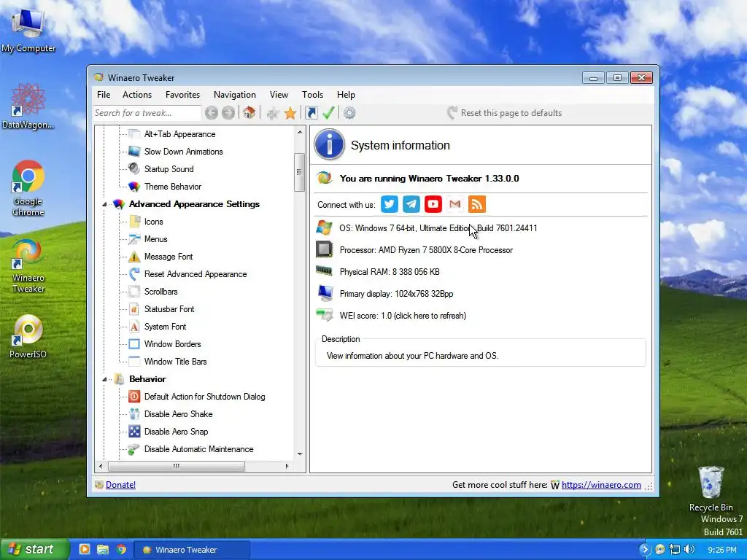Open the https://winaero.com link
The image size is (747, 560).
click(601, 485)
